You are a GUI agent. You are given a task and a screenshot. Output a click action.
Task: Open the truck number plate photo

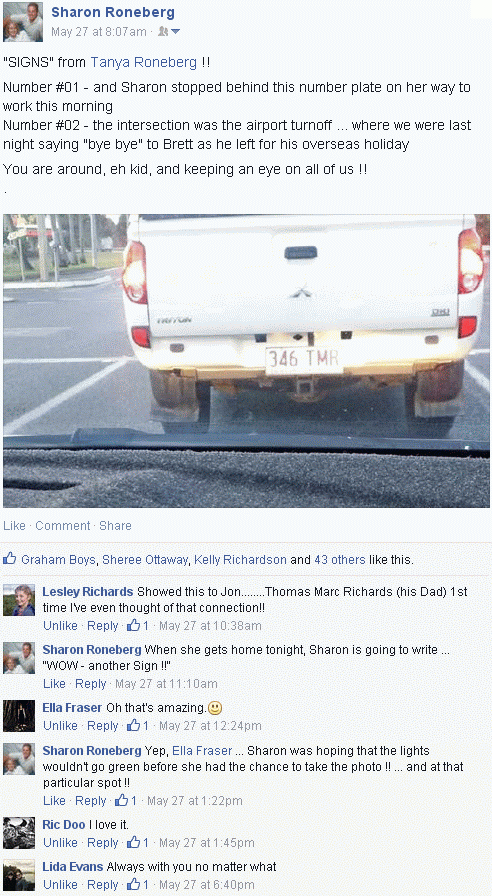(246, 361)
